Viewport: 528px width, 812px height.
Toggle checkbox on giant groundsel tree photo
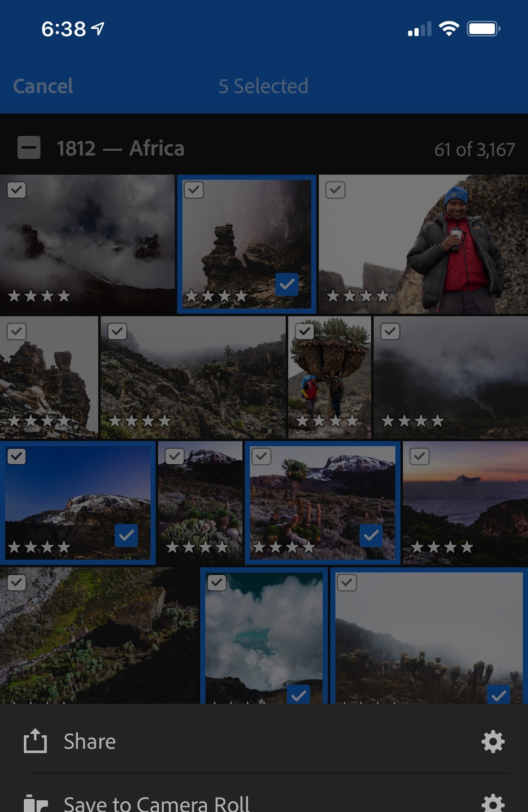304,331
